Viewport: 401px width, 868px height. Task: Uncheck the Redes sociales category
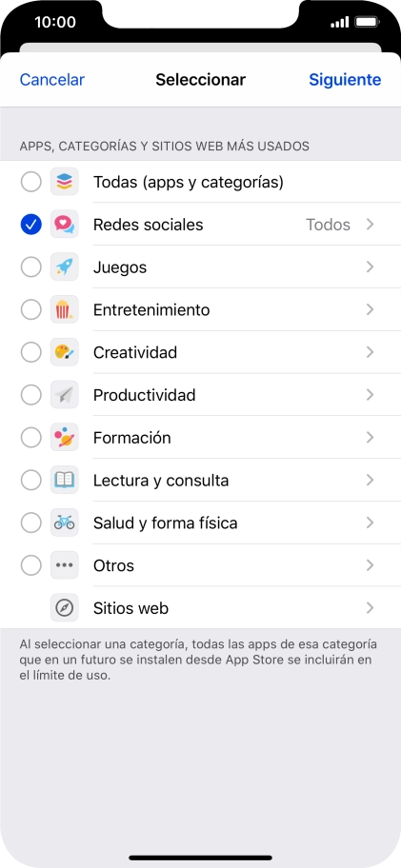pyautogui.click(x=31, y=225)
